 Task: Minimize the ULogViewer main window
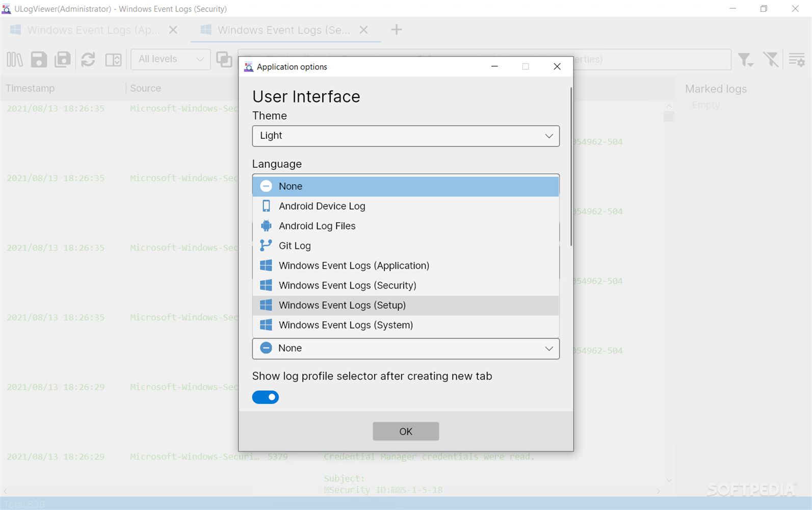[x=732, y=9]
